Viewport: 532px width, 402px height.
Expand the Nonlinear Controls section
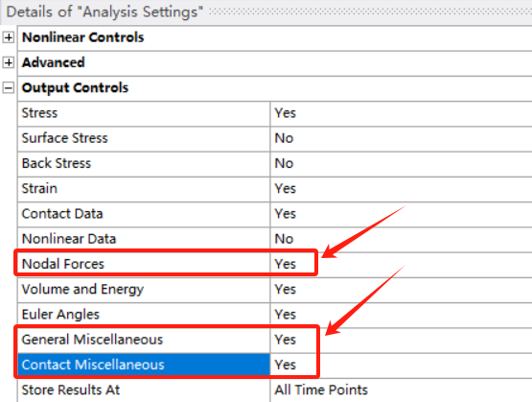tap(8, 37)
